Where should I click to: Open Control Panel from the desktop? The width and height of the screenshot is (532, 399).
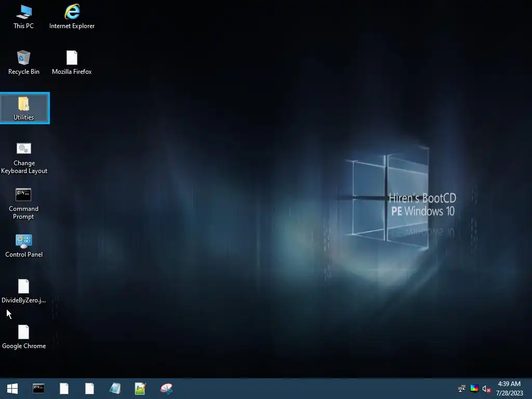[x=24, y=246]
